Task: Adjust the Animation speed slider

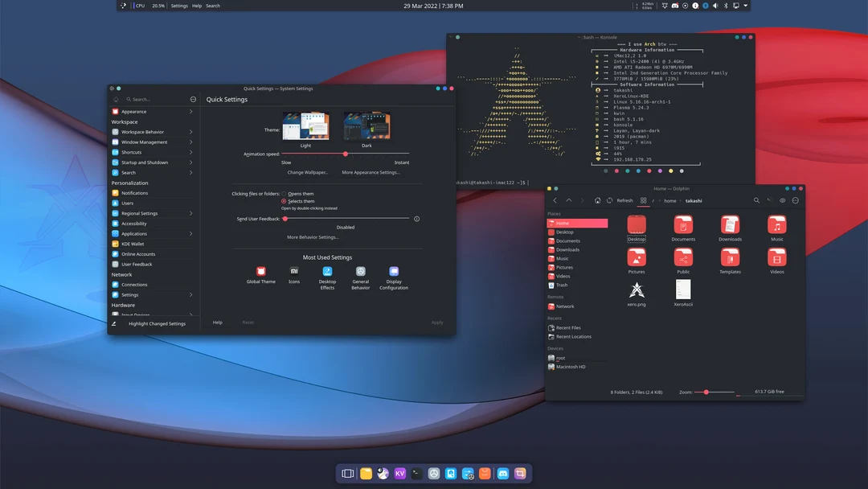Action: [x=346, y=153]
